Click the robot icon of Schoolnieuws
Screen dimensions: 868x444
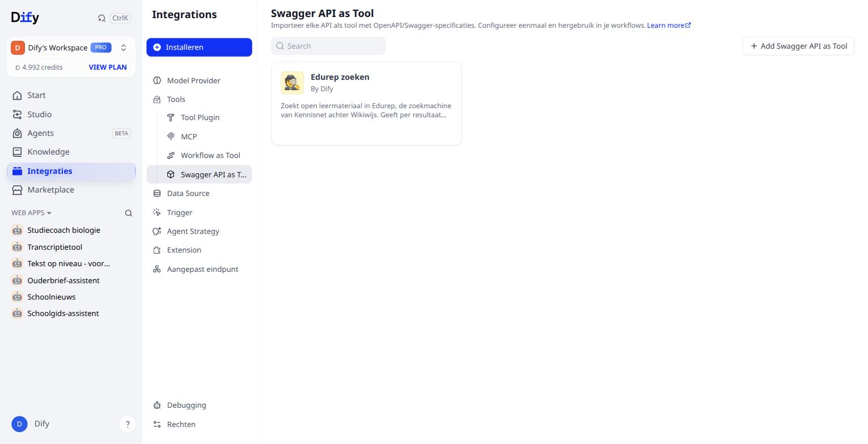[x=17, y=297]
